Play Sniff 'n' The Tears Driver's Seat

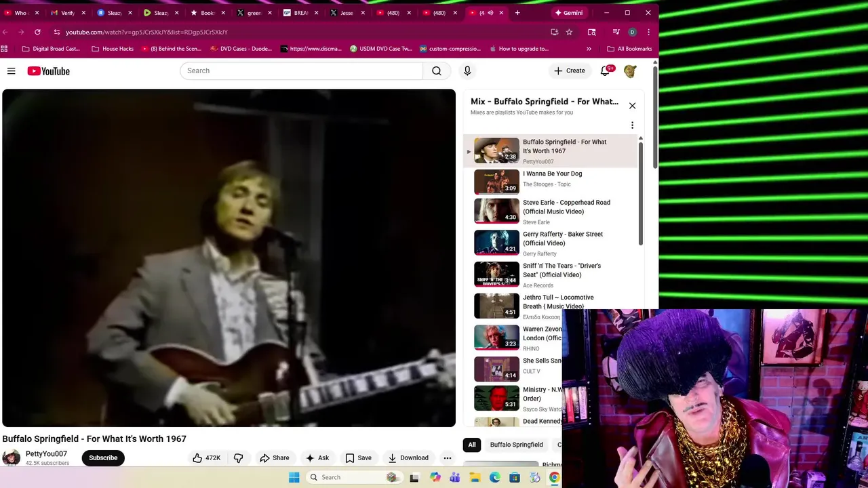tap(551, 275)
